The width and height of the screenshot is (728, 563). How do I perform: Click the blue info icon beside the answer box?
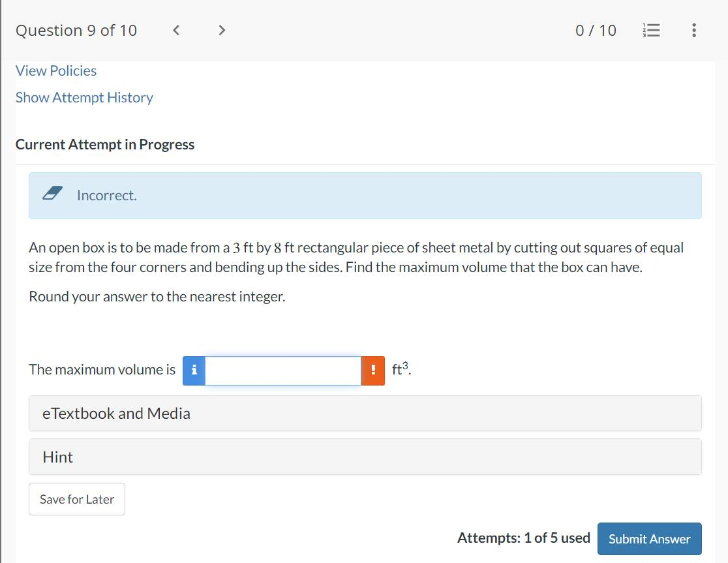tap(194, 370)
